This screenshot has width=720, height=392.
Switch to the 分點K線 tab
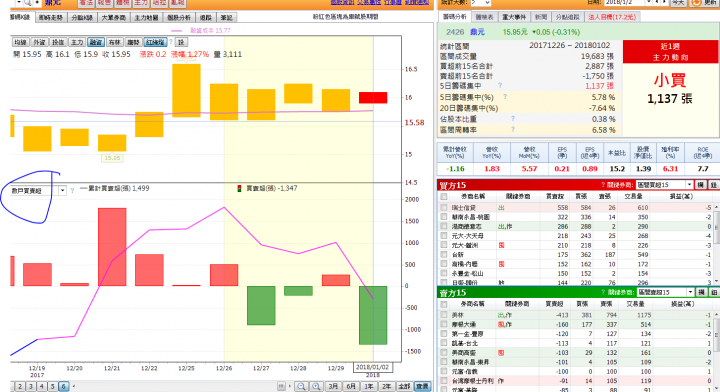82,17
